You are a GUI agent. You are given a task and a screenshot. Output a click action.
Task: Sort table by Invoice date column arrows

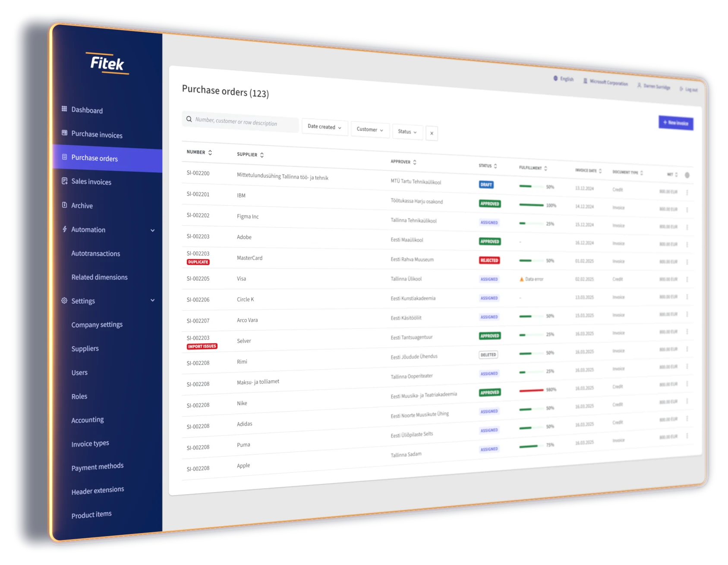click(x=600, y=171)
